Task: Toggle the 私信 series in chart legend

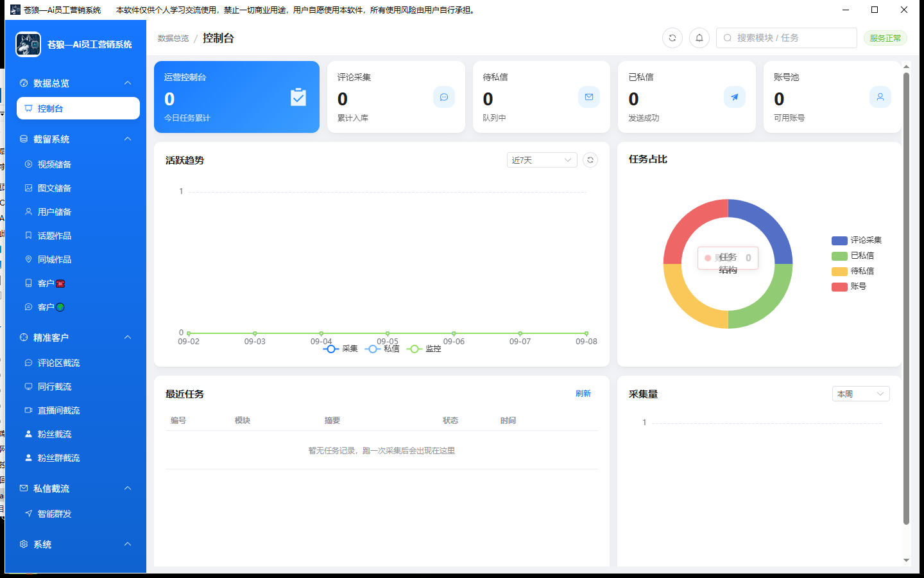Action: [x=382, y=349]
